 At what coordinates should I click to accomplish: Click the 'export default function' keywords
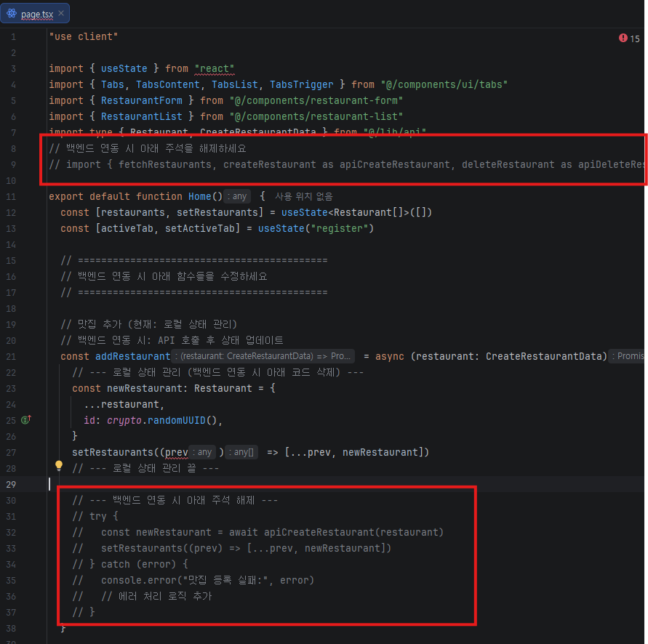click(116, 197)
